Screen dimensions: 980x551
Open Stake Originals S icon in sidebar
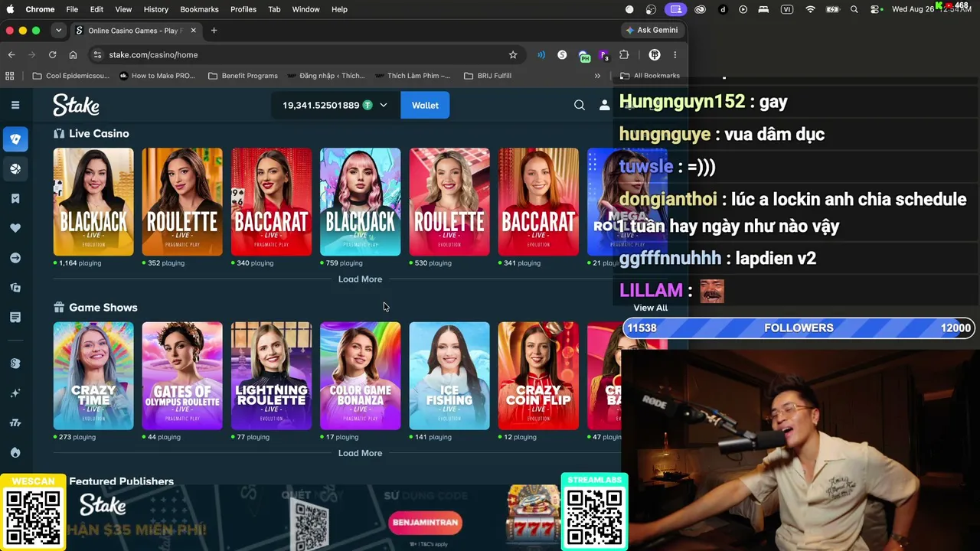tap(15, 363)
